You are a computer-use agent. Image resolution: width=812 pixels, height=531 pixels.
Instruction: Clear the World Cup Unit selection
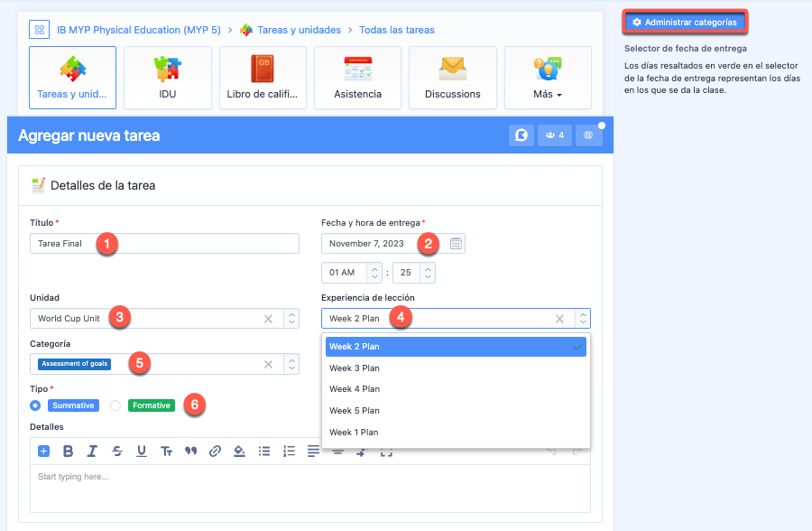(268, 319)
